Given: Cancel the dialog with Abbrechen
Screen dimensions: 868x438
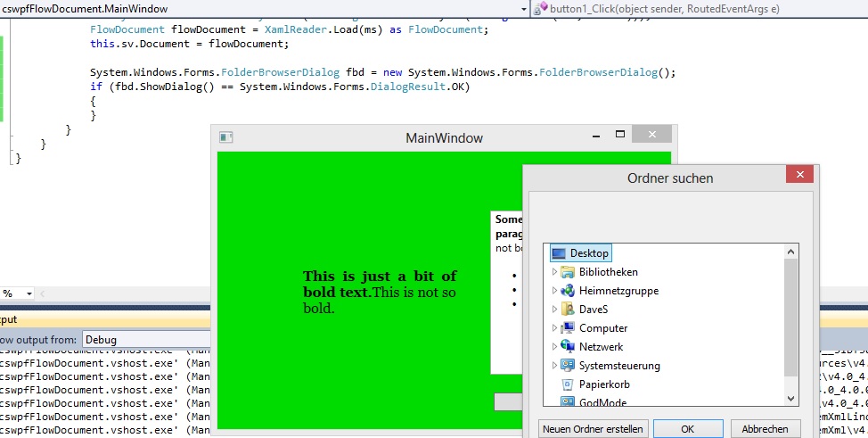Looking at the screenshot, I should [x=765, y=429].
